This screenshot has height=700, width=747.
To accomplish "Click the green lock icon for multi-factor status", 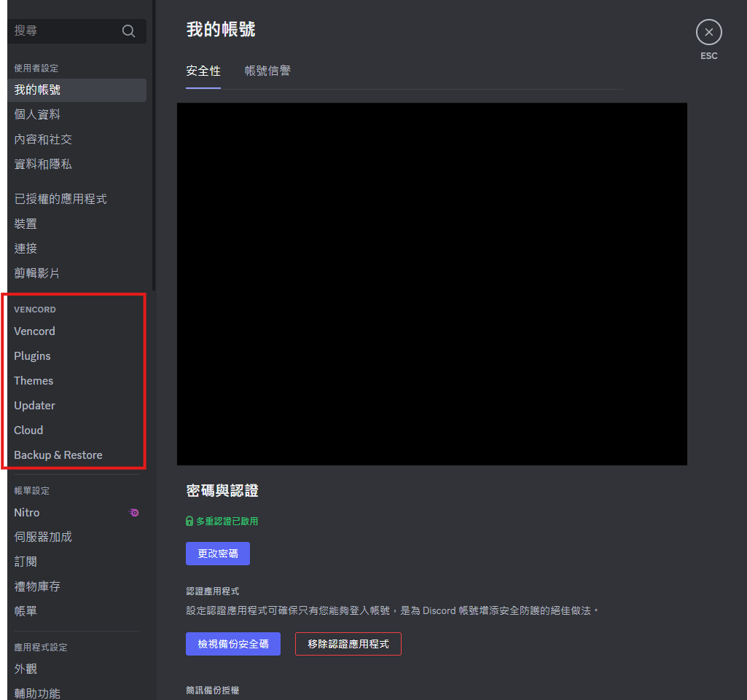I will click(189, 521).
